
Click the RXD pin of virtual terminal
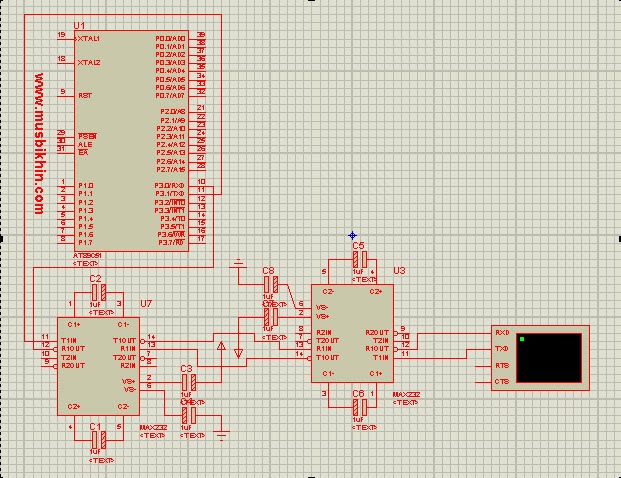502,332
